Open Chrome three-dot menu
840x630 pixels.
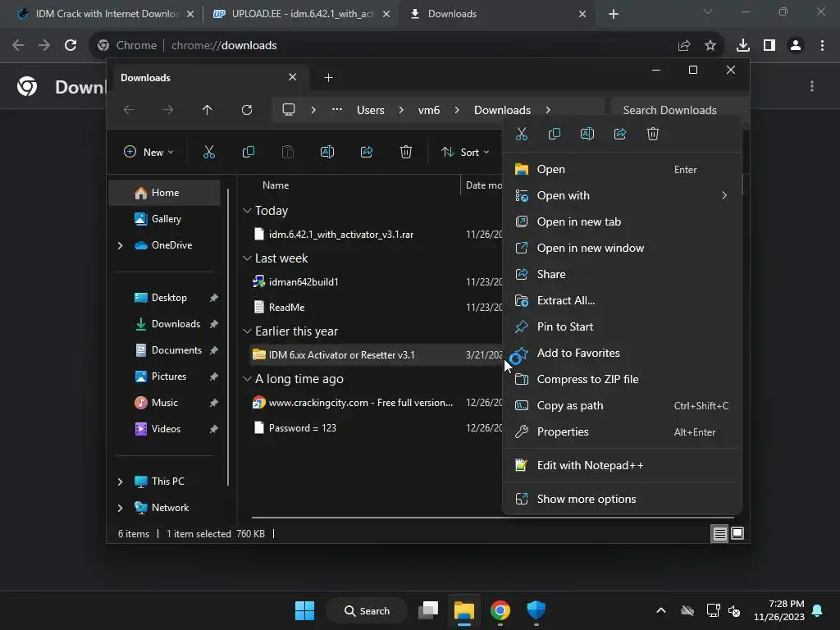[x=822, y=46]
